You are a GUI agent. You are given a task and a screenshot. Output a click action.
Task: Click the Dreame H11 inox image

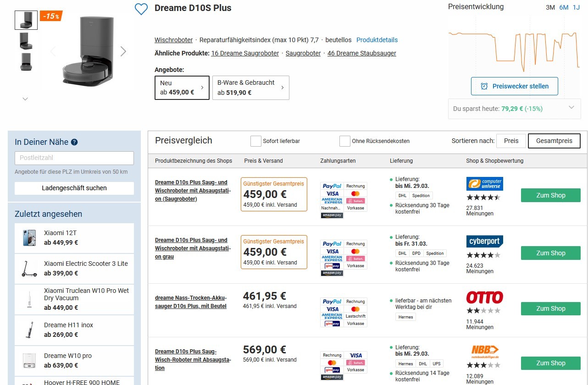pos(29,330)
